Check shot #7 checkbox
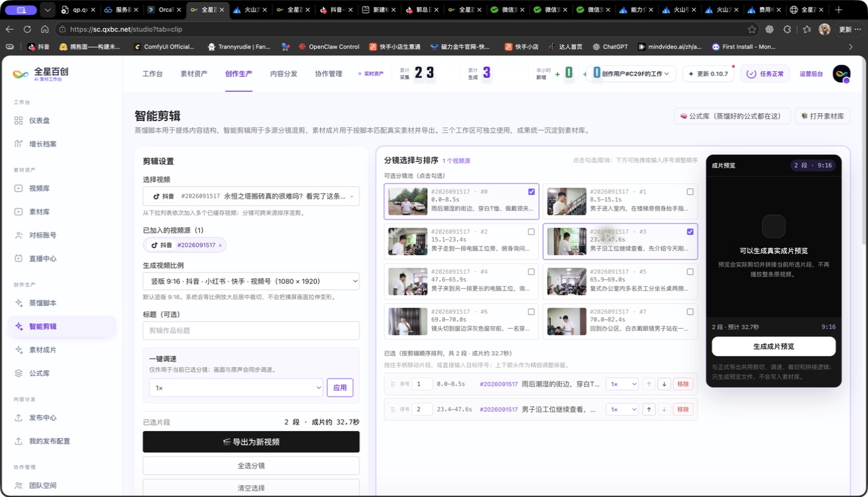This screenshot has height=497, width=868. pyautogui.click(x=690, y=312)
